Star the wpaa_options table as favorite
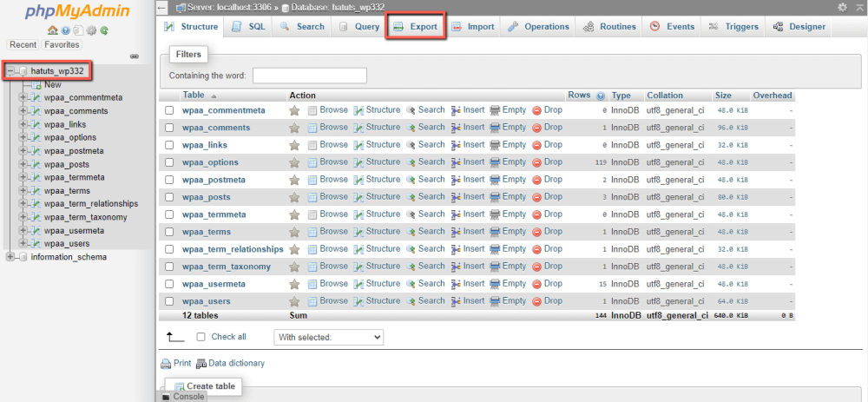This screenshot has width=868, height=402. (x=294, y=162)
